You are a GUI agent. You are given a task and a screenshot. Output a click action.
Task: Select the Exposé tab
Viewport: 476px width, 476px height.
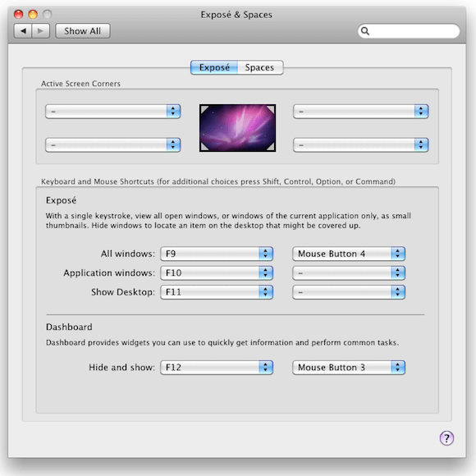pyautogui.click(x=214, y=67)
